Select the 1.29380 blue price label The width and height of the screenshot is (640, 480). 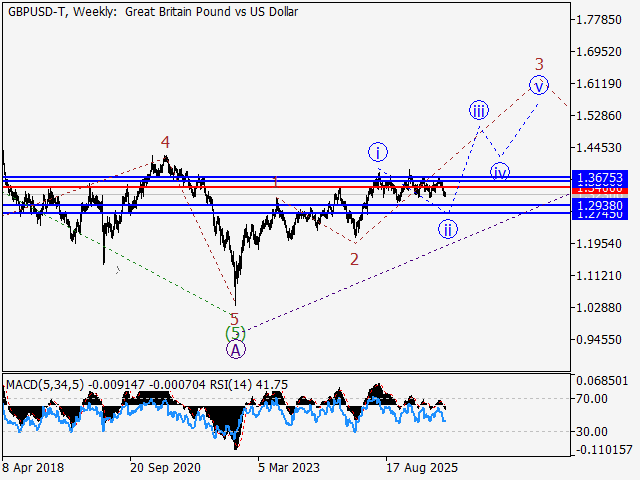(x=600, y=205)
